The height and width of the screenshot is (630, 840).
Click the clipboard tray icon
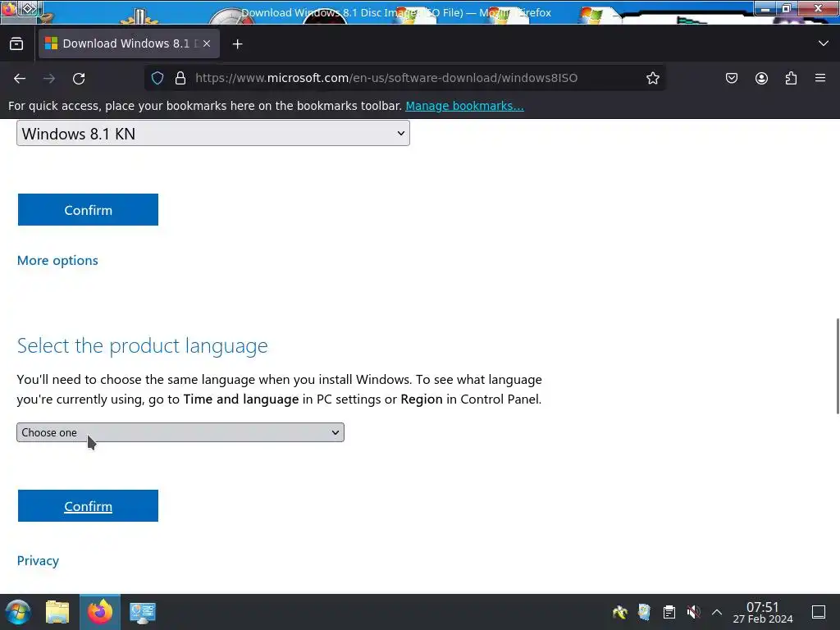pyautogui.click(x=669, y=612)
